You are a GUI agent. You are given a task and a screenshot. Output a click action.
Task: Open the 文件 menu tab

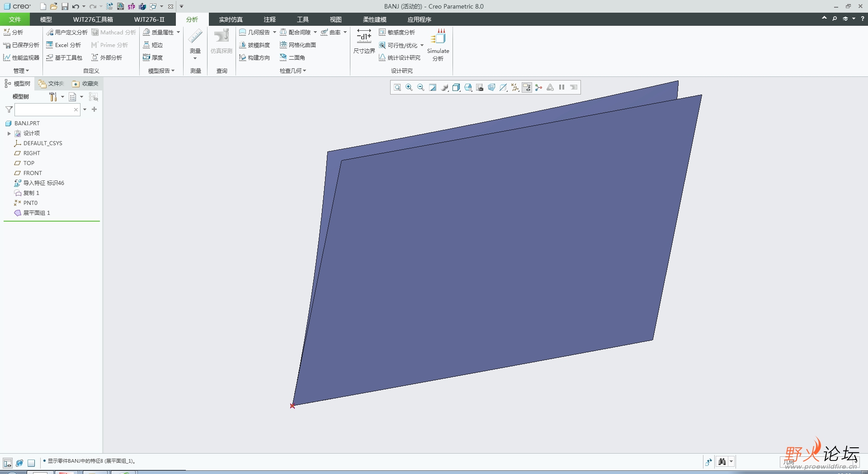point(15,19)
